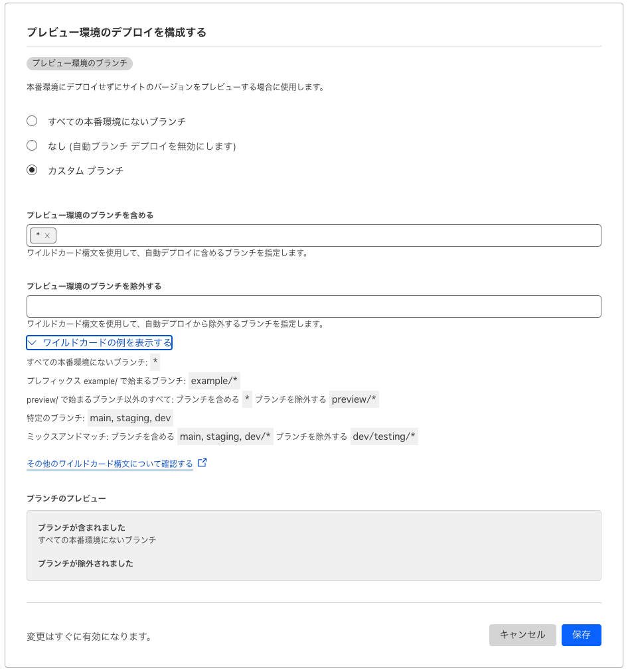Select 'なし' radio option disabling auto deploys
This screenshot has height=672, width=632.
(32, 146)
